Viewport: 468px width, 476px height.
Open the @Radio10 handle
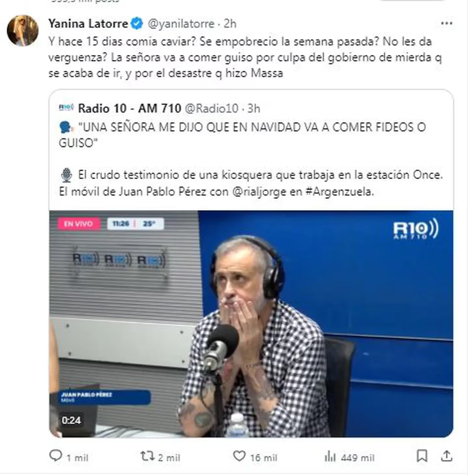[212, 108]
